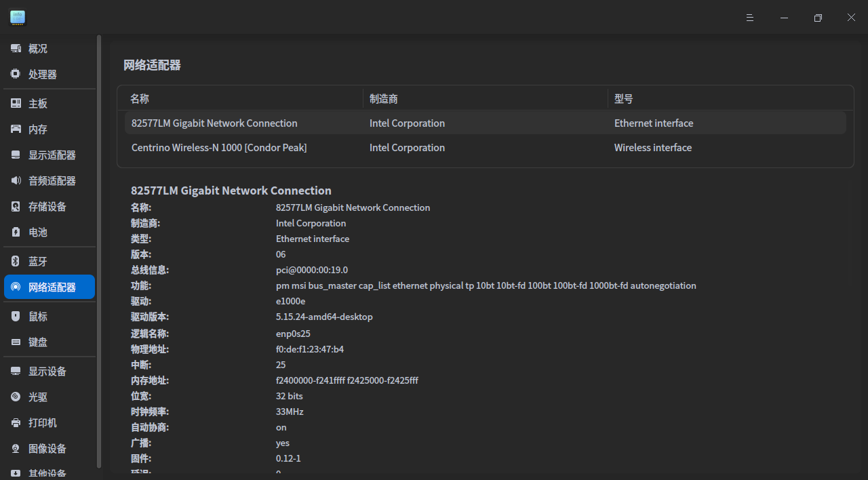
Task: Open the display device (显示设备) section
Action: pyautogui.click(x=49, y=372)
